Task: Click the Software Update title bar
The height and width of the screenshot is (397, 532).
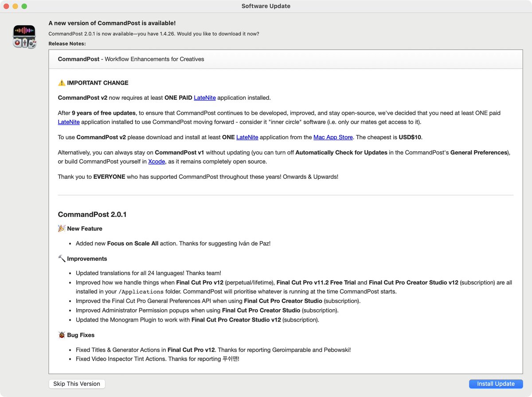Action: pyautogui.click(x=266, y=6)
